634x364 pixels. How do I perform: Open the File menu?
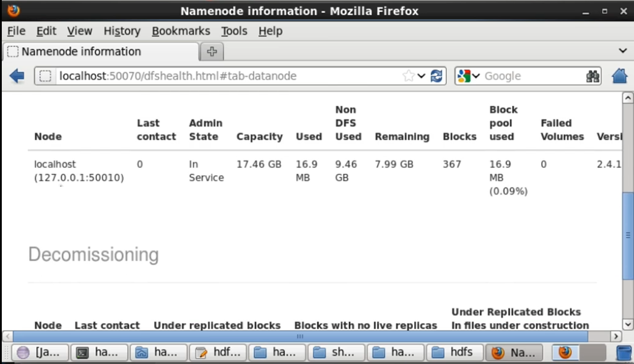click(16, 31)
